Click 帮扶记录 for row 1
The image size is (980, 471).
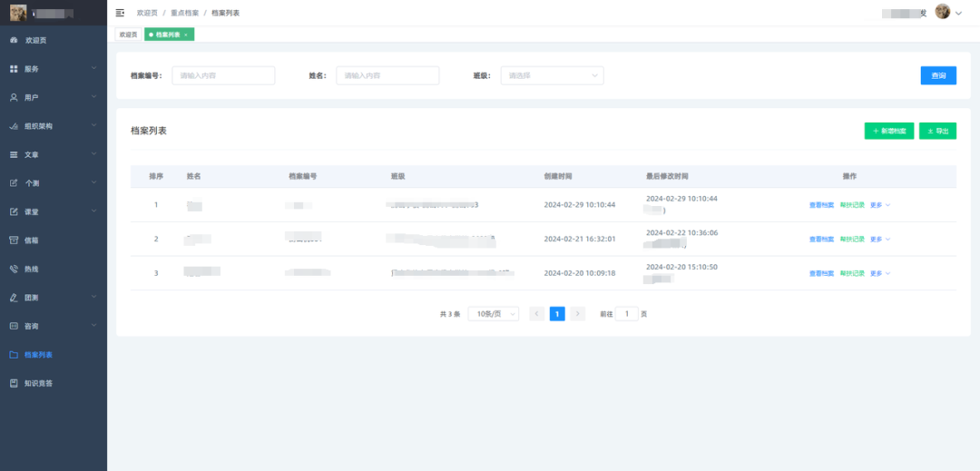point(852,205)
